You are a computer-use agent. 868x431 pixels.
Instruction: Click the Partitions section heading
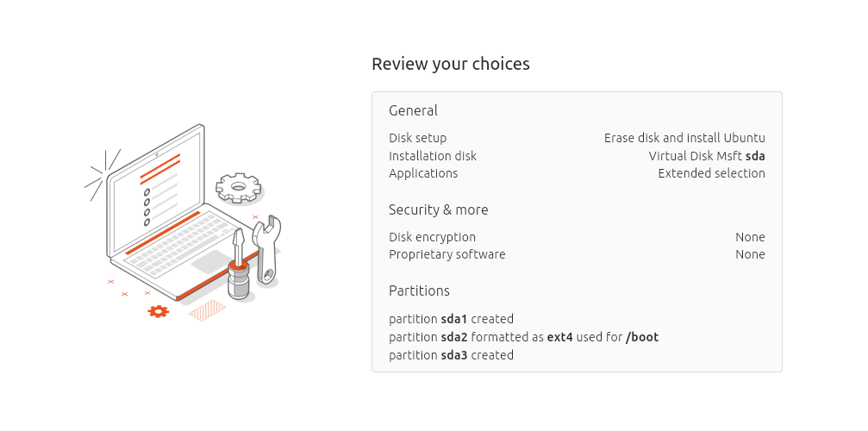coord(419,290)
